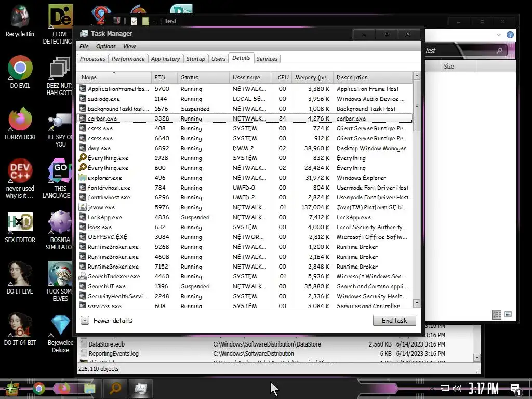This screenshot has width=532, height=399.
Task: Switch to the Users tab
Action: 219,59
